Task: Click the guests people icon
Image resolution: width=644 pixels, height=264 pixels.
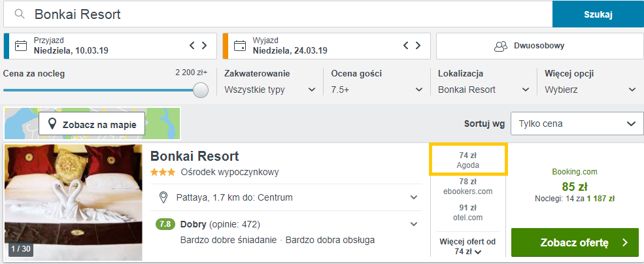Action: [x=501, y=46]
